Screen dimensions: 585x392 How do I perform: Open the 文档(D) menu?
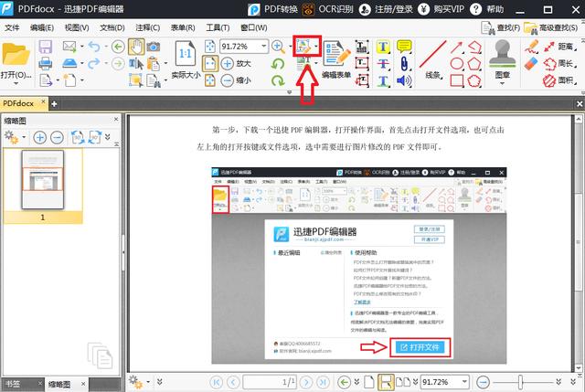click(112, 27)
